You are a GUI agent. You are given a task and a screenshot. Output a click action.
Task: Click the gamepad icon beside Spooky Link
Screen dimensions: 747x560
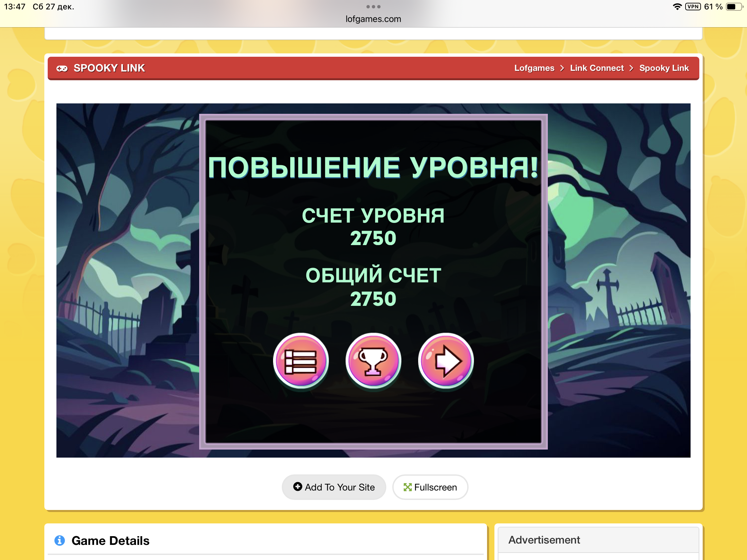tap(62, 68)
